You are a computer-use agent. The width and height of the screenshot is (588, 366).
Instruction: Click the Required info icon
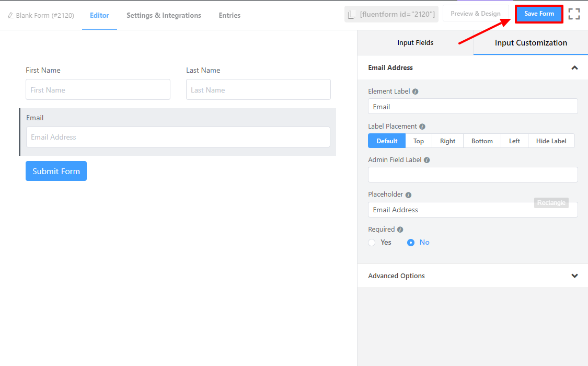pos(400,230)
